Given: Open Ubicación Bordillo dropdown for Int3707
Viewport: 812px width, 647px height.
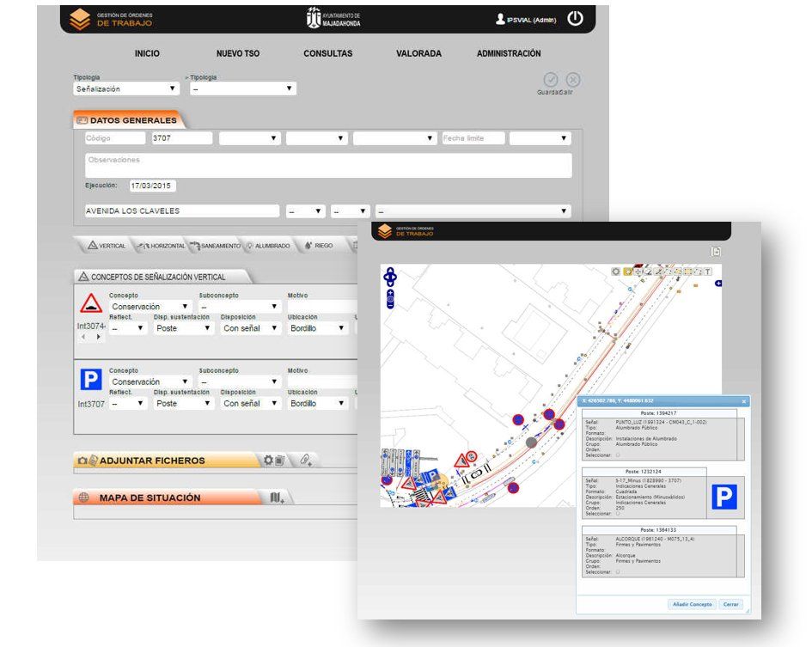Looking at the screenshot, I should click(317, 403).
